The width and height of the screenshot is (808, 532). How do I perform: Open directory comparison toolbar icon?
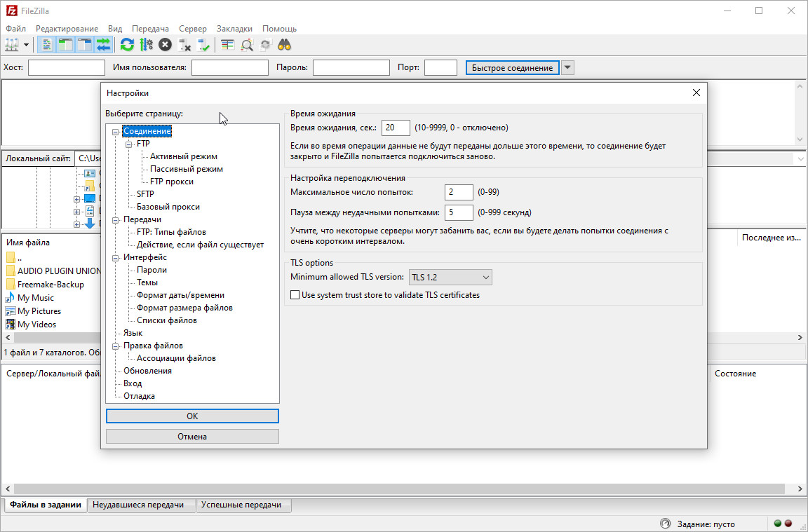pos(228,45)
